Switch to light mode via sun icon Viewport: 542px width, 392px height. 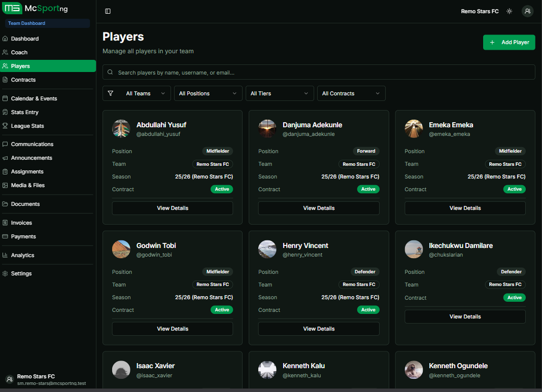(x=509, y=11)
